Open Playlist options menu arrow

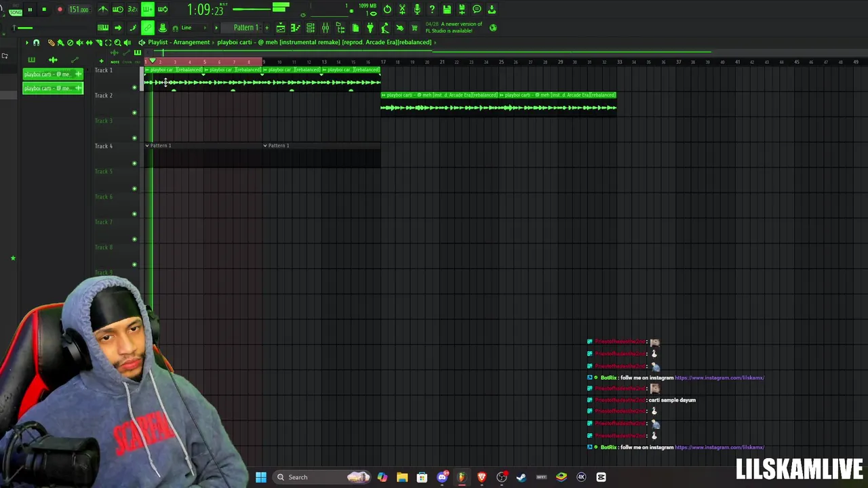click(27, 43)
